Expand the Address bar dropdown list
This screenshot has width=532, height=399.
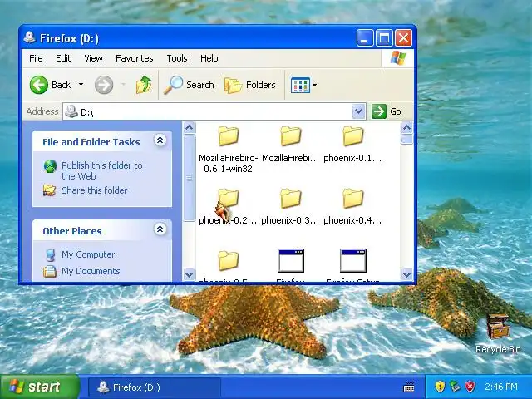click(358, 111)
